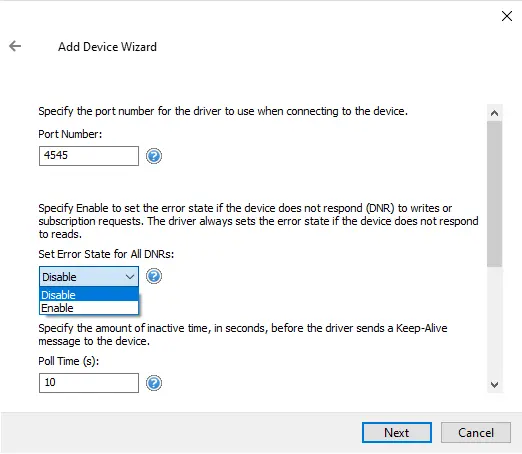
Task: Click the scrollbar's down arrow
Action: pyautogui.click(x=494, y=384)
